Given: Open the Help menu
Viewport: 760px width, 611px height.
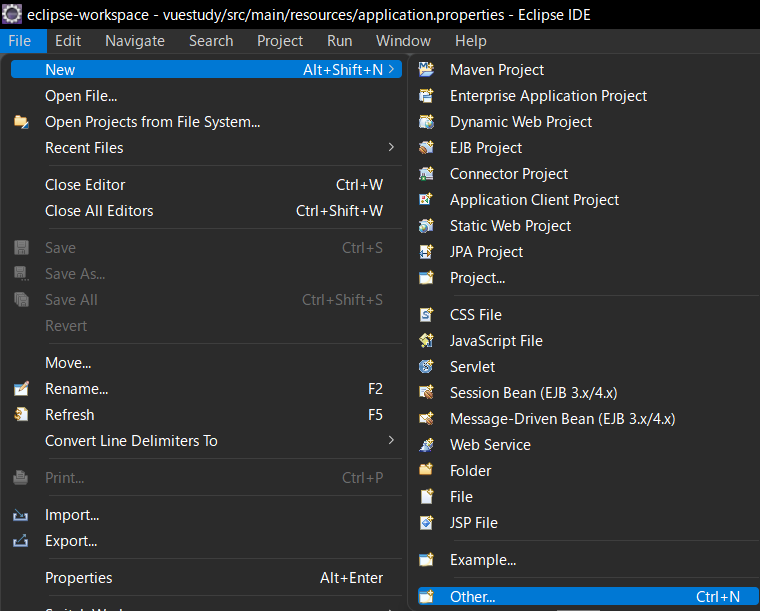Looking at the screenshot, I should 470,41.
